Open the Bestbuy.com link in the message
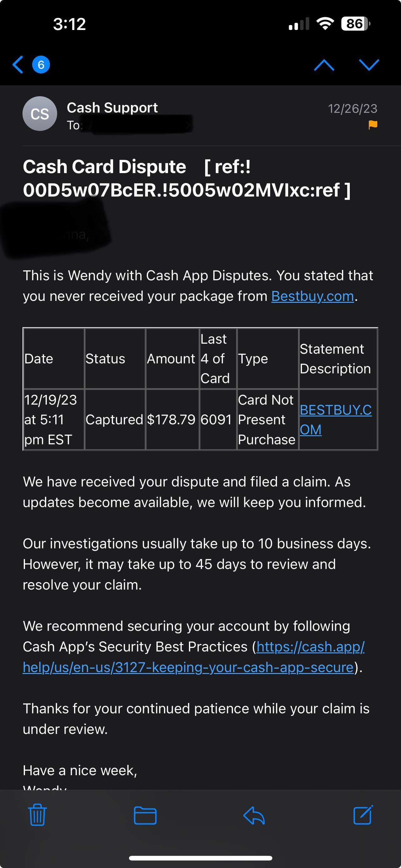Image resolution: width=401 pixels, height=868 pixels. click(312, 296)
